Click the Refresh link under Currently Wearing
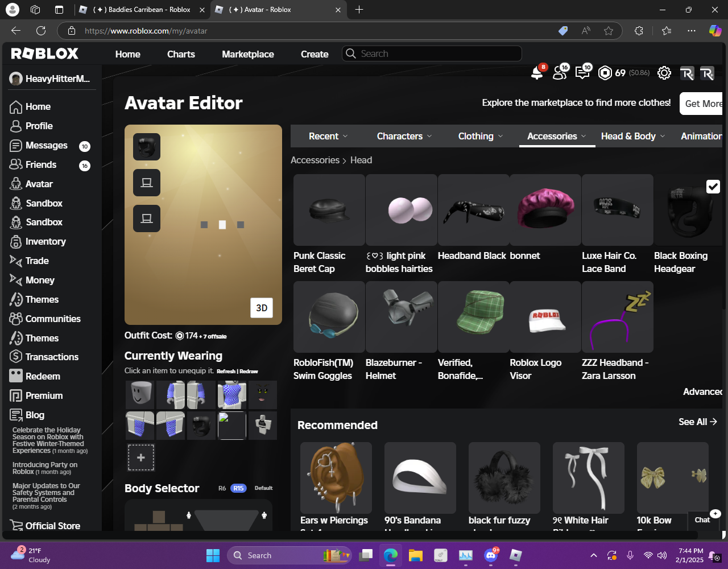Viewport: 728px width, 569px height. [x=226, y=371]
